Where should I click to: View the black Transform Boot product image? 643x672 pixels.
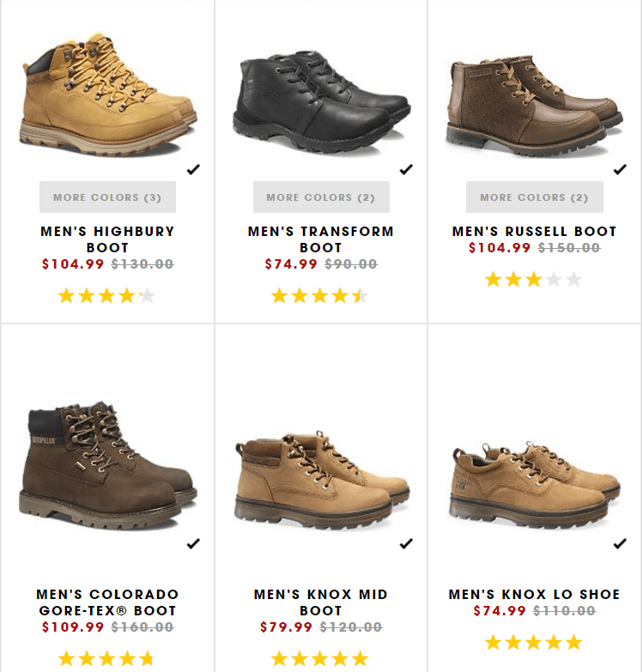pyautogui.click(x=321, y=102)
